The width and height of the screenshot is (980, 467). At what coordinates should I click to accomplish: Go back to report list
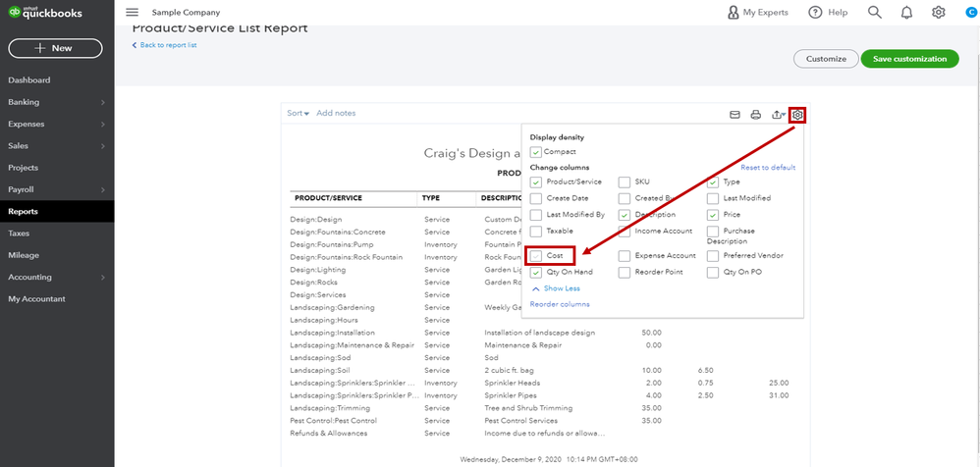(x=164, y=45)
